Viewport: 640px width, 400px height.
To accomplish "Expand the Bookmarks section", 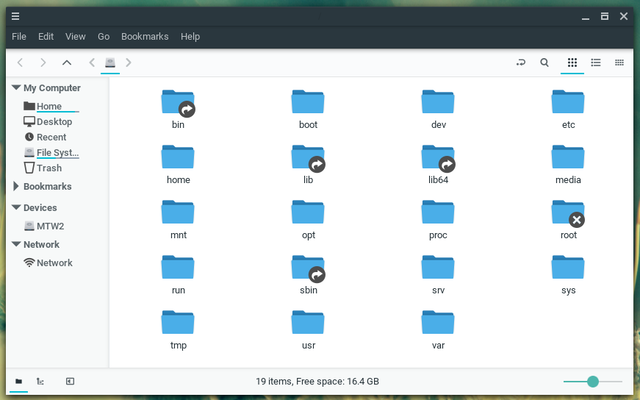I will point(16,186).
